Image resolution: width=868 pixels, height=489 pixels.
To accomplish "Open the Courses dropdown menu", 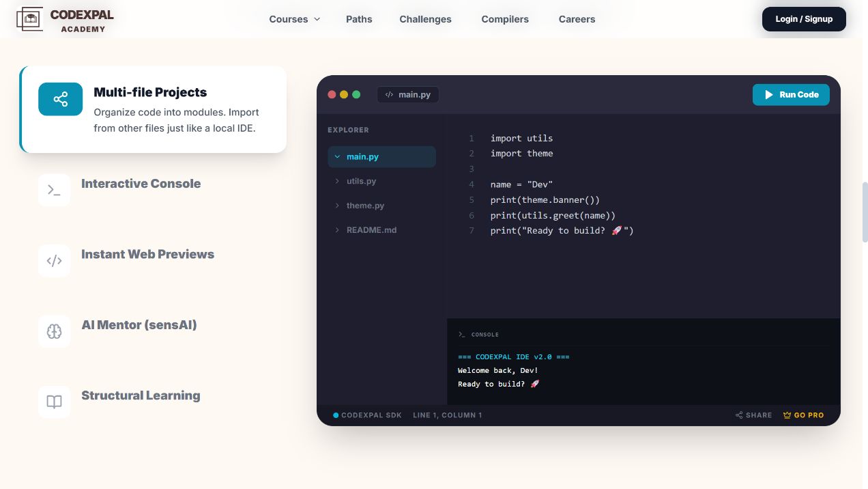I will [294, 19].
